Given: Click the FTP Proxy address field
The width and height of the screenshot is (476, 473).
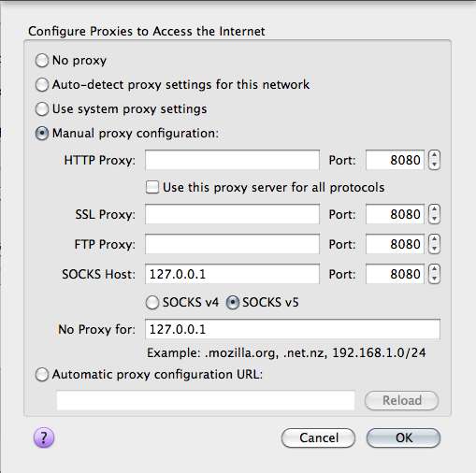Looking at the screenshot, I should (x=232, y=244).
